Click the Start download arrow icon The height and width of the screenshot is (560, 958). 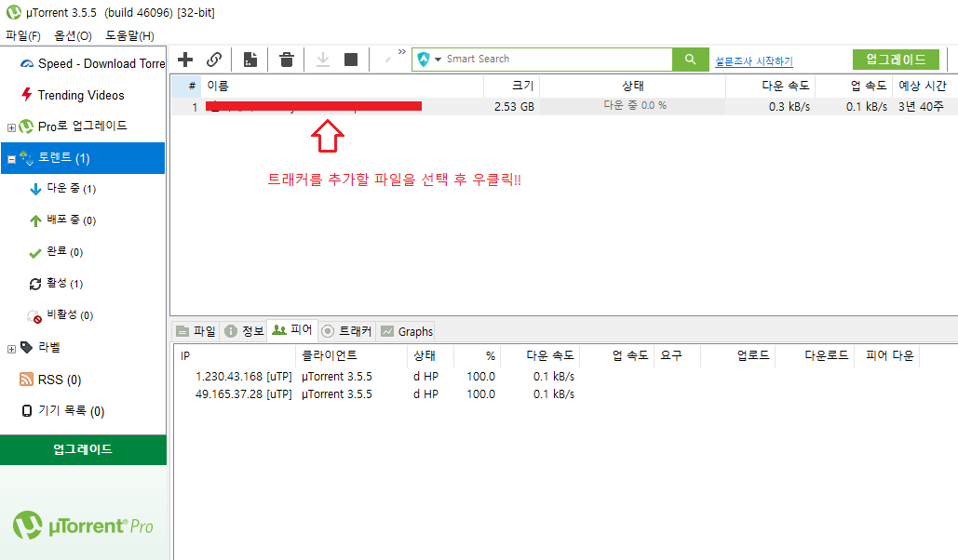coord(322,60)
